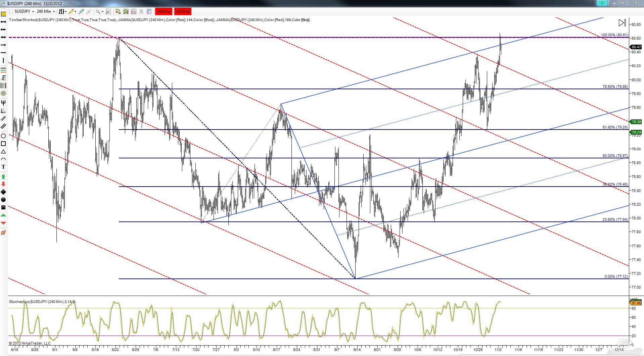Click the 100.00% (80.61) Fibonacci label
This screenshot has height=356, width=644.
(614, 35)
